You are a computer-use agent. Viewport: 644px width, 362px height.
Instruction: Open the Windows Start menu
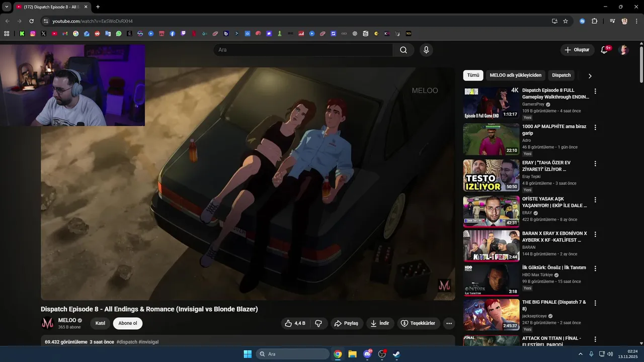248,354
